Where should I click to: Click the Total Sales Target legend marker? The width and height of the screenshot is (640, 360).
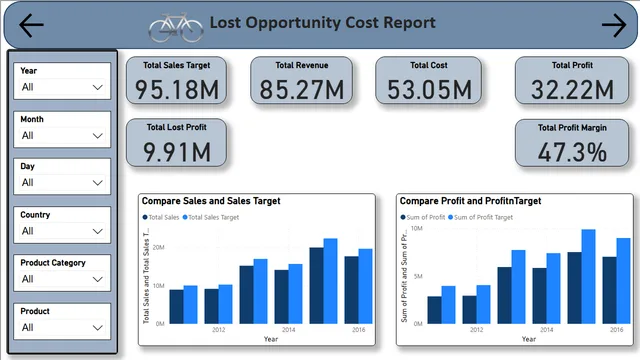185,218
